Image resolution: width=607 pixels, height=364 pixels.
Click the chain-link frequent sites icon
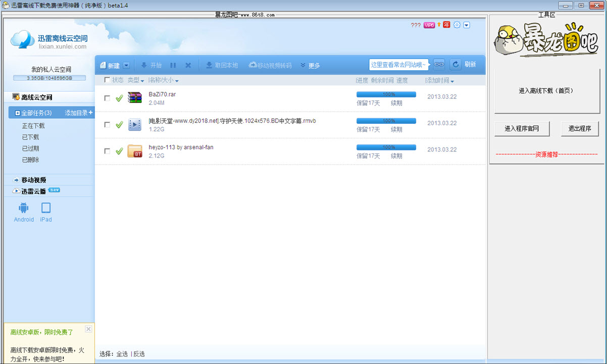pos(439,64)
